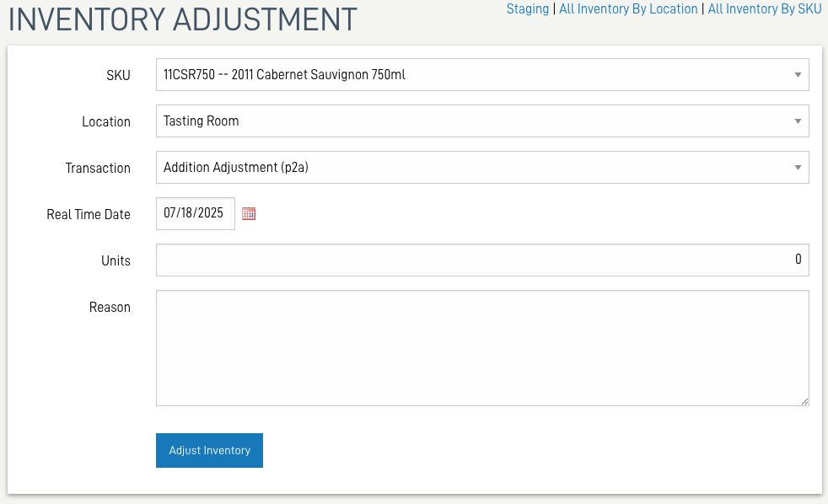
Task: Expand the Location dropdown showing Tasting Room
Action: pyautogui.click(x=482, y=121)
